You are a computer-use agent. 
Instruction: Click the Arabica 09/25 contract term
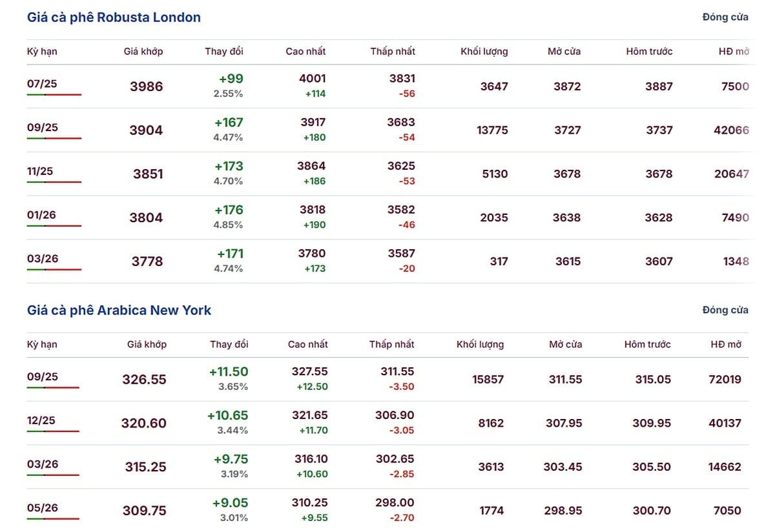click(x=43, y=376)
